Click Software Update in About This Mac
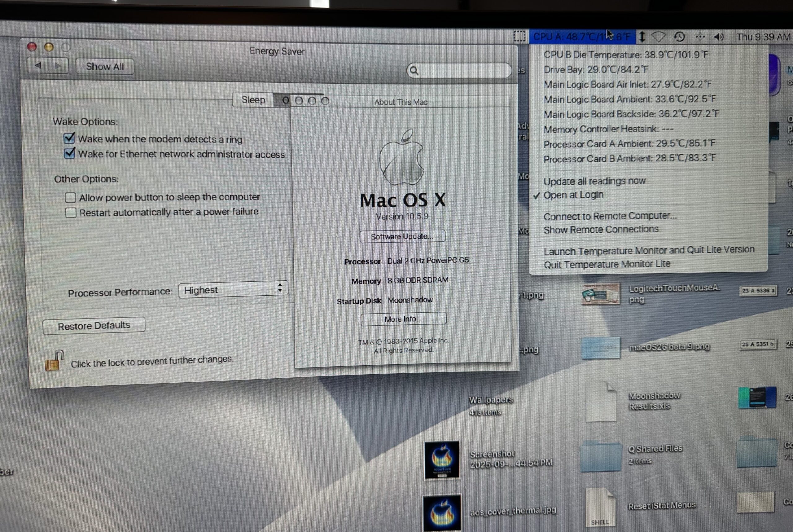 [x=402, y=236]
